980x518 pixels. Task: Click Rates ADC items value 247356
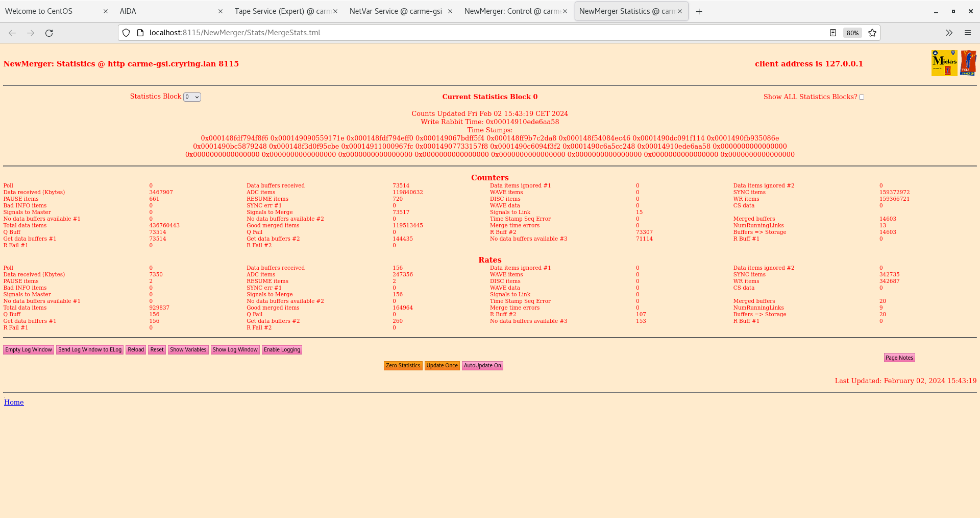403,275
